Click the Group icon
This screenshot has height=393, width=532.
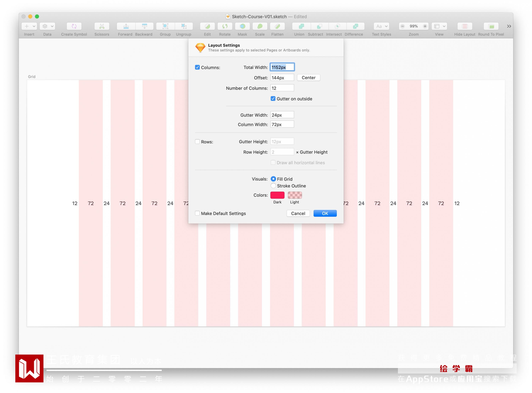pyautogui.click(x=165, y=26)
